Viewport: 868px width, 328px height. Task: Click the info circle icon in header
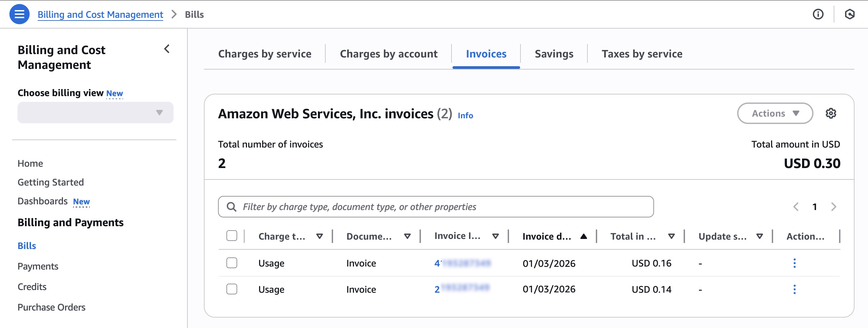(x=818, y=14)
